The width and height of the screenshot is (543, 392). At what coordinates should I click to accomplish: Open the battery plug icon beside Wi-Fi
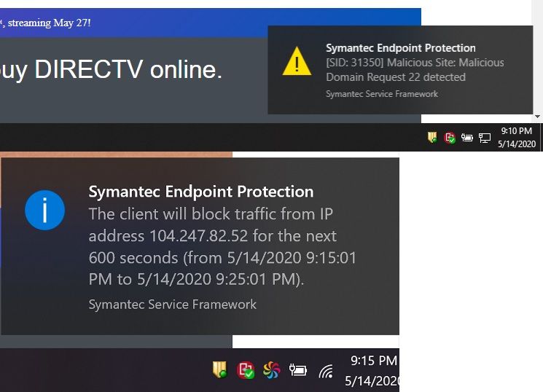click(x=298, y=370)
